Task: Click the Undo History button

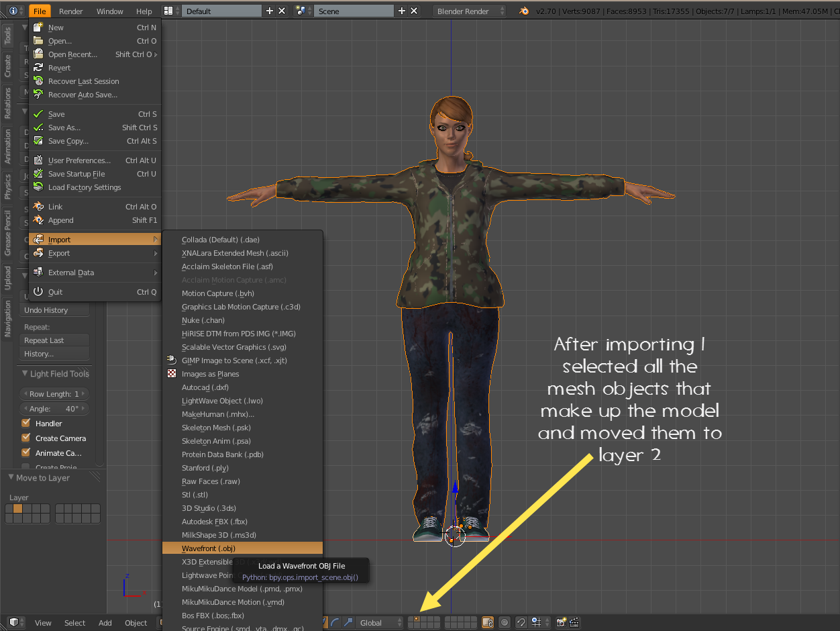Action: tap(54, 310)
